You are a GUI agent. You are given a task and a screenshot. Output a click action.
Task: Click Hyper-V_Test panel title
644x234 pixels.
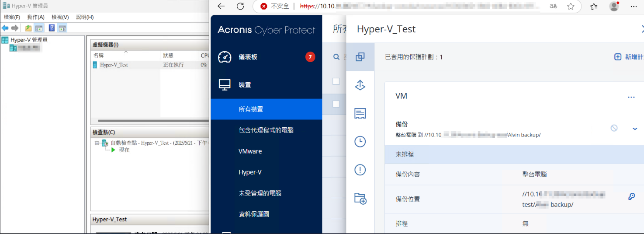click(x=386, y=29)
